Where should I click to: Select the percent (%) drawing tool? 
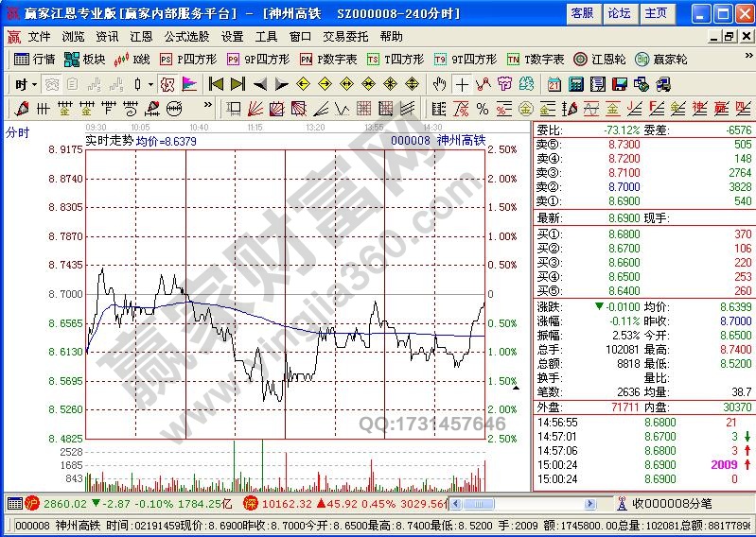click(482, 108)
